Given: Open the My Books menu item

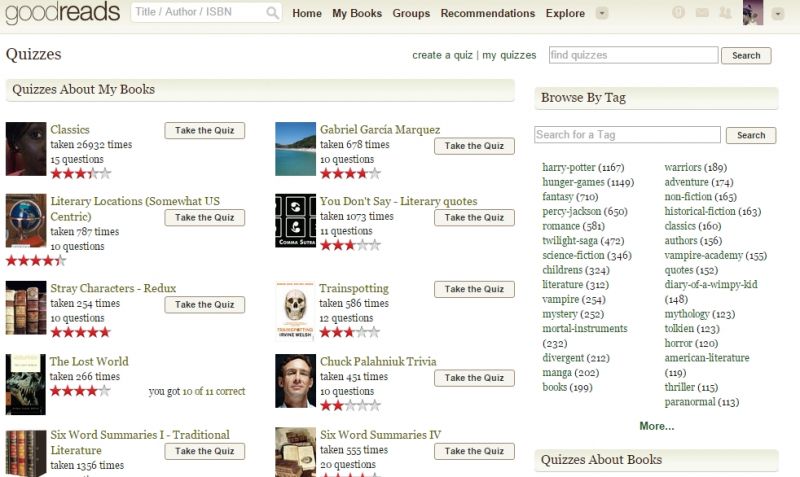Looking at the screenshot, I should click(x=357, y=13).
